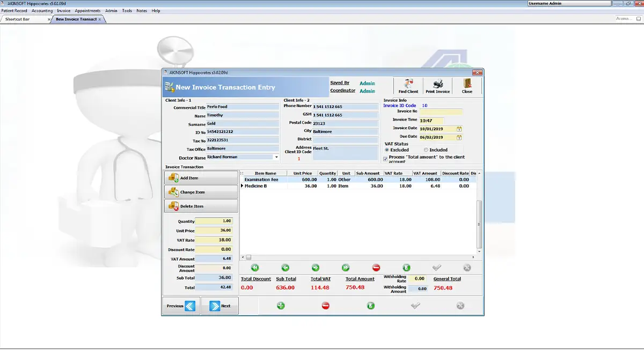Select the Excluded VAT status radio button
Screen dimensions: 644x350
coord(387,150)
